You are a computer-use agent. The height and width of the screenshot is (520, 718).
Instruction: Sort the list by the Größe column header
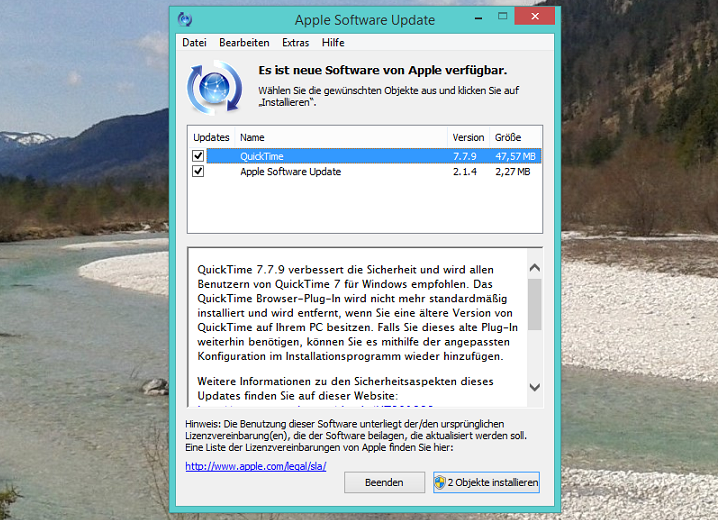pyautogui.click(x=516, y=137)
